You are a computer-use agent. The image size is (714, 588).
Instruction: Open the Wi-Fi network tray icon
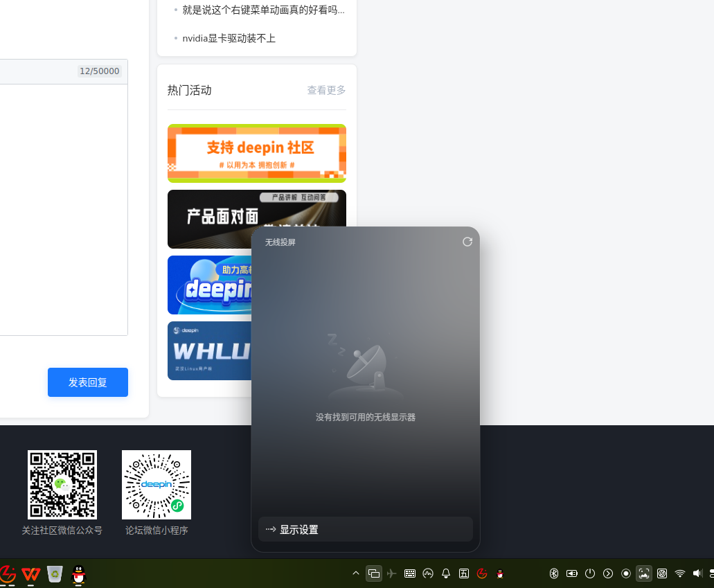tap(680, 573)
